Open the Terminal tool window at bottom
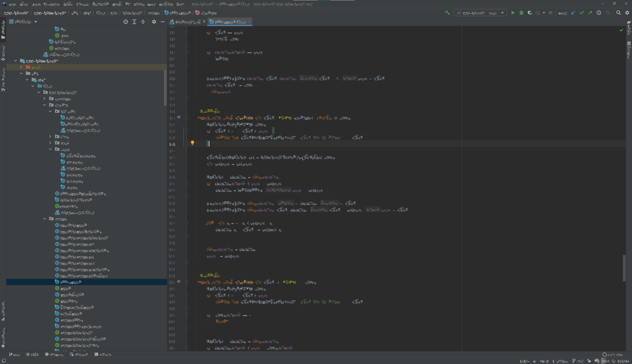 pos(103,355)
